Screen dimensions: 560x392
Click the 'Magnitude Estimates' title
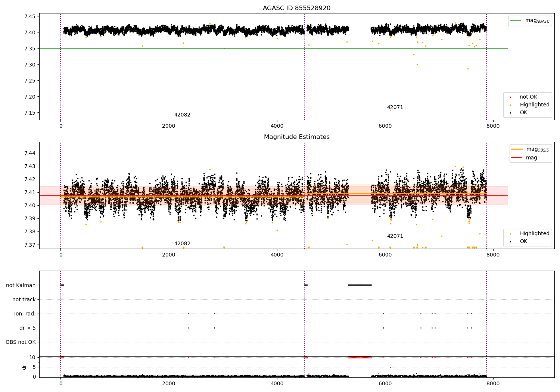296,137
